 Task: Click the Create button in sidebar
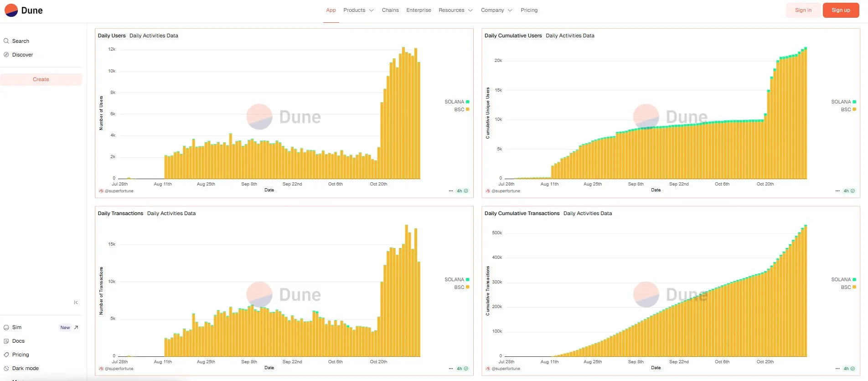click(41, 79)
